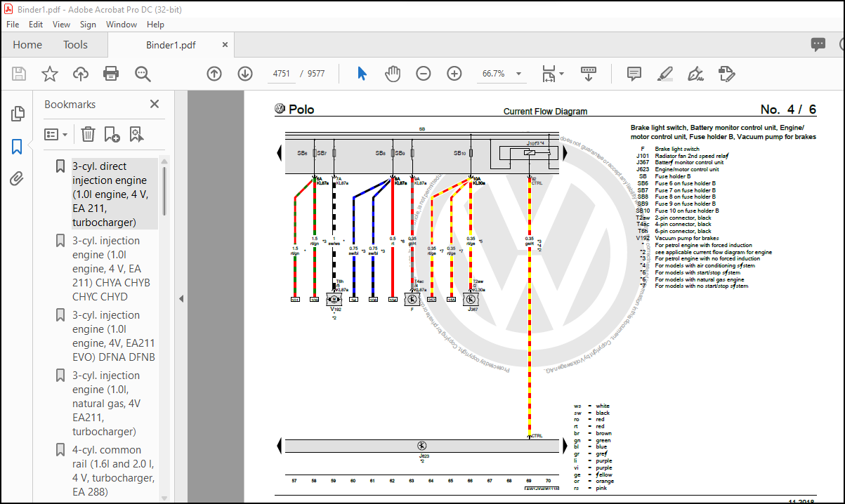Open bookmark 4-cyl. common rail EA 288

[112, 471]
